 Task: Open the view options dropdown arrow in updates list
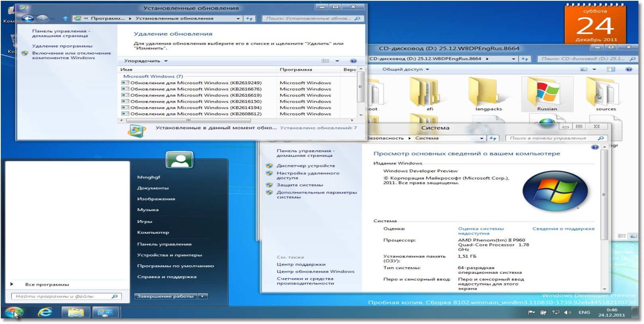337,61
